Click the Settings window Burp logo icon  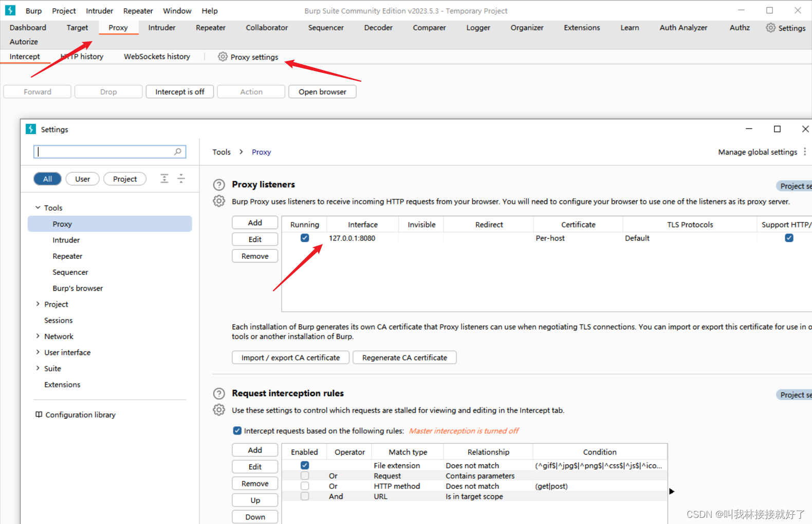(x=31, y=129)
